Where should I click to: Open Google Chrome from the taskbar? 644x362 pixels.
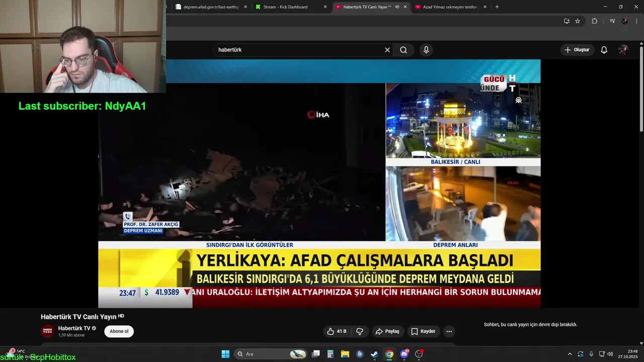tap(389, 354)
